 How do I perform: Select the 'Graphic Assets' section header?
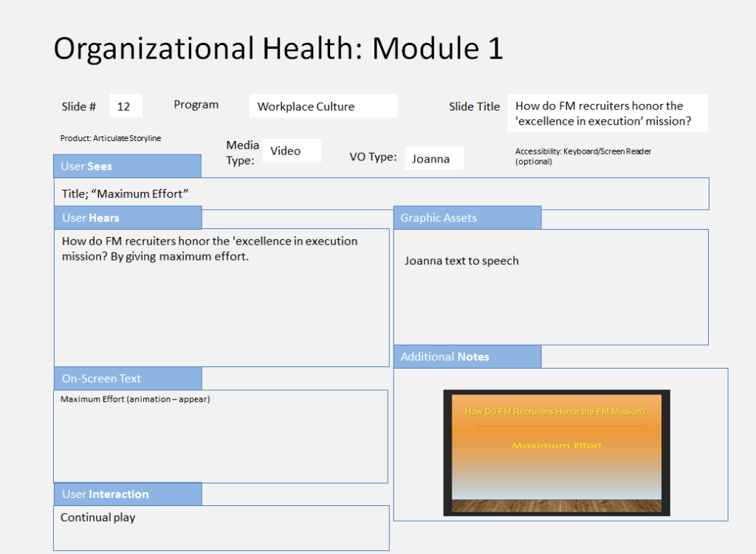467,218
